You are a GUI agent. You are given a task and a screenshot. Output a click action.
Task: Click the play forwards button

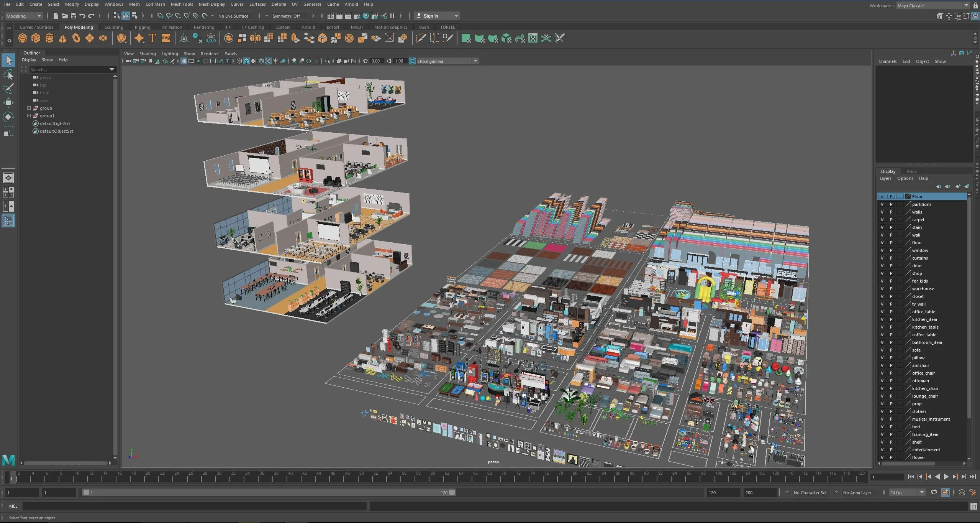click(x=946, y=477)
